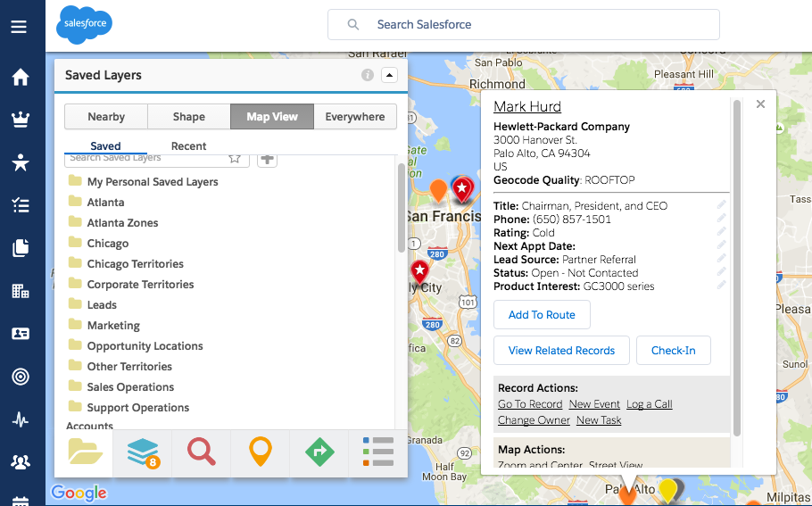This screenshot has height=506, width=812.
Task: Select the Map View tab
Action: [272, 117]
